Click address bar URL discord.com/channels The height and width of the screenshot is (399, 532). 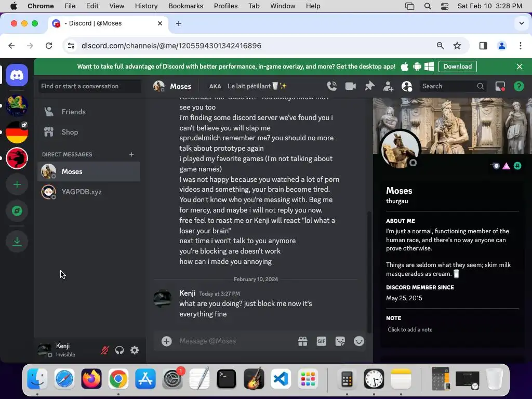171,46
